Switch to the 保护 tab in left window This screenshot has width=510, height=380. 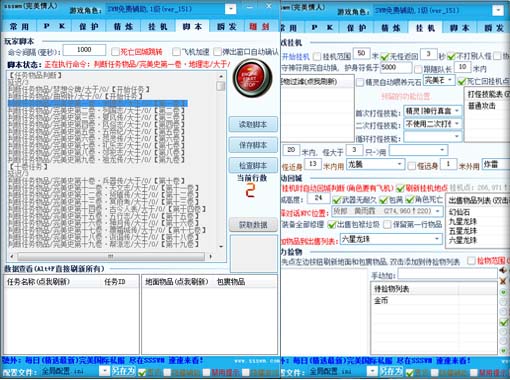pyautogui.click(x=88, y=26)
